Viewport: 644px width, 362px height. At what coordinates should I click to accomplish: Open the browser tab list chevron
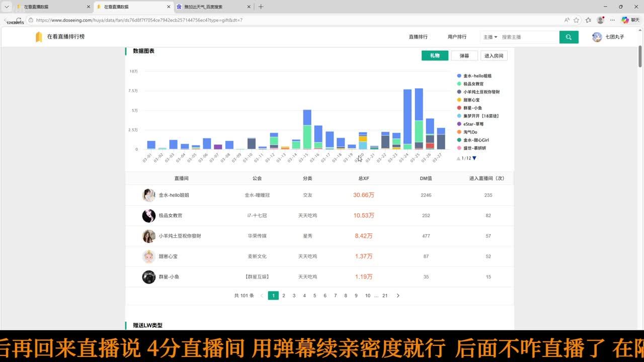pos(7,7)
